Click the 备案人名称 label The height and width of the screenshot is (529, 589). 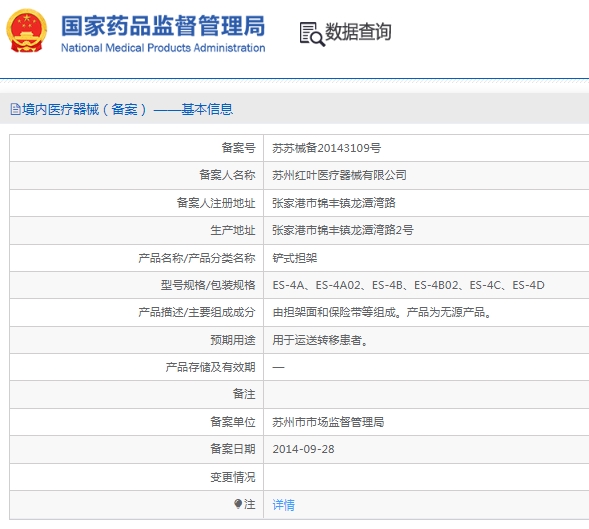pyautogui.click(x=227, y=175)
